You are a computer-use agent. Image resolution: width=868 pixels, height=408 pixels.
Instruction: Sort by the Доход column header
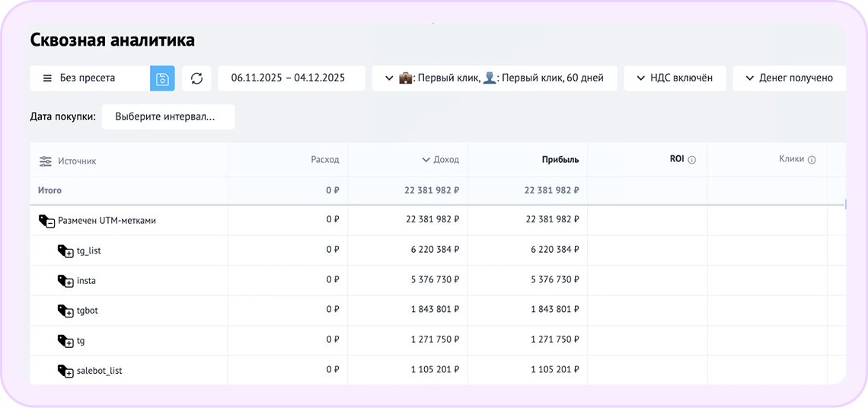pos(441,160)
